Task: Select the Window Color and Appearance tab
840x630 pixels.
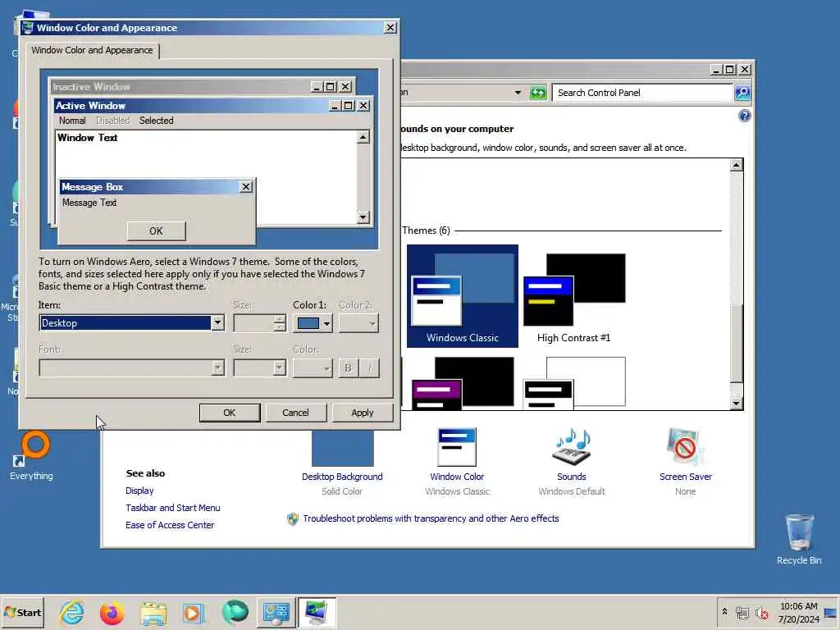Action: pos(92,50)
